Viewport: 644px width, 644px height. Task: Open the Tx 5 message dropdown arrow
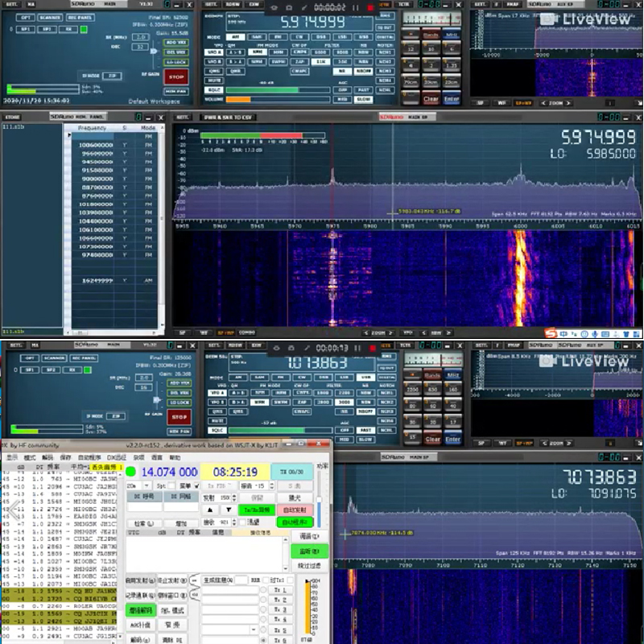(x=254, y=630)
